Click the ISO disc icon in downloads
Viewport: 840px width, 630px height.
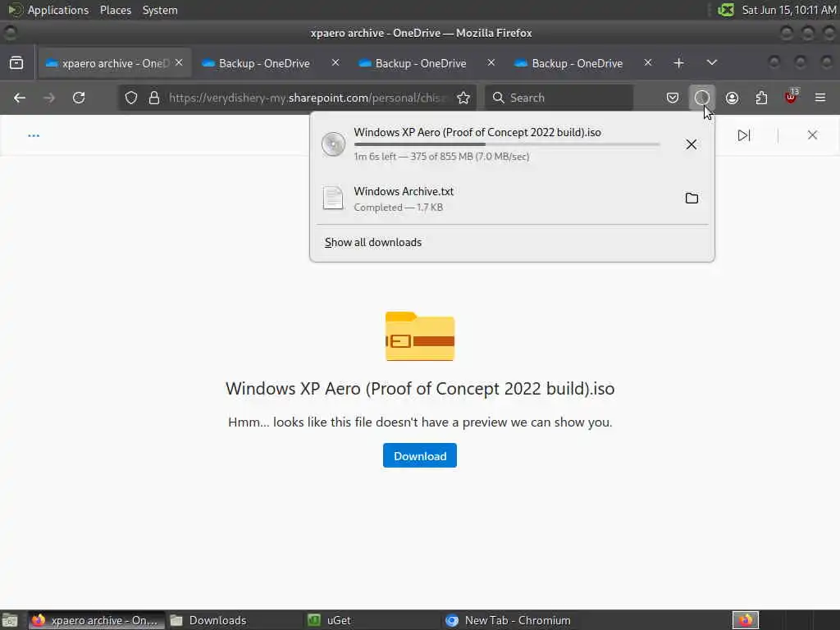tap(333, 144)
